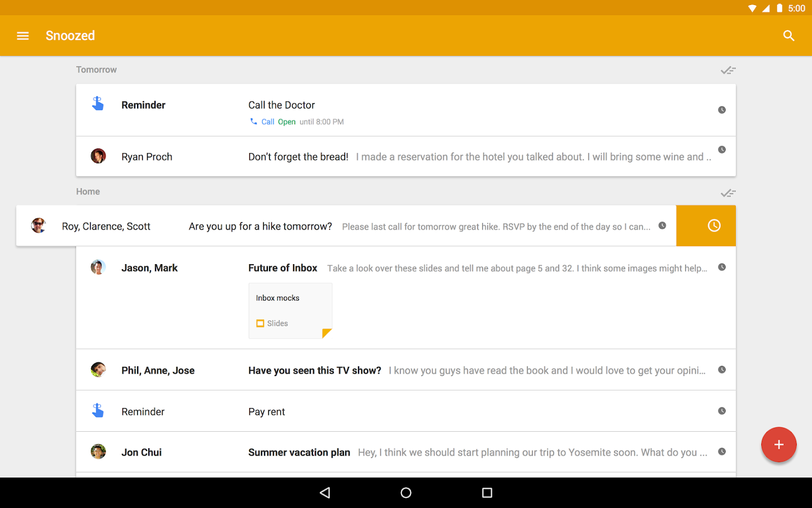Tap the search magnifier icon
Screen dimensions: 812x508
coord(789,36)
